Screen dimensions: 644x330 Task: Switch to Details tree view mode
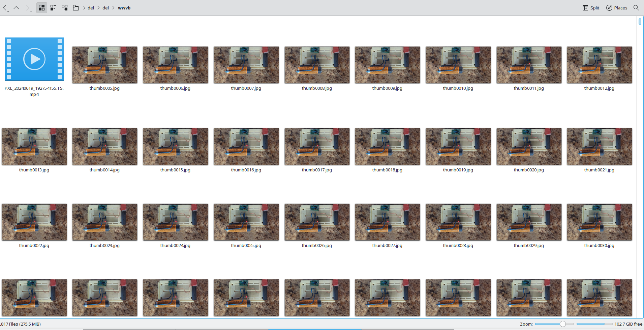[65, 8]
